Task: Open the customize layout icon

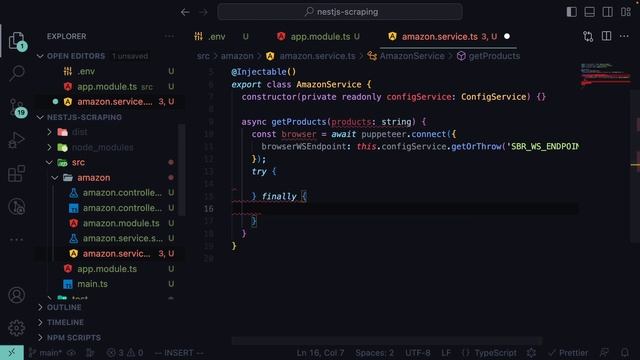Action: [x=626, y=12]
